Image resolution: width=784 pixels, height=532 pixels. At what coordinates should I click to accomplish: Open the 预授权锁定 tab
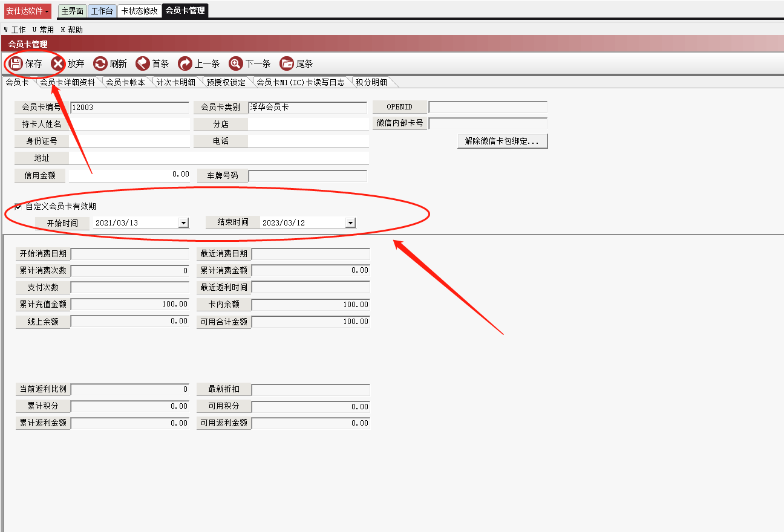[x=226, y=82]
